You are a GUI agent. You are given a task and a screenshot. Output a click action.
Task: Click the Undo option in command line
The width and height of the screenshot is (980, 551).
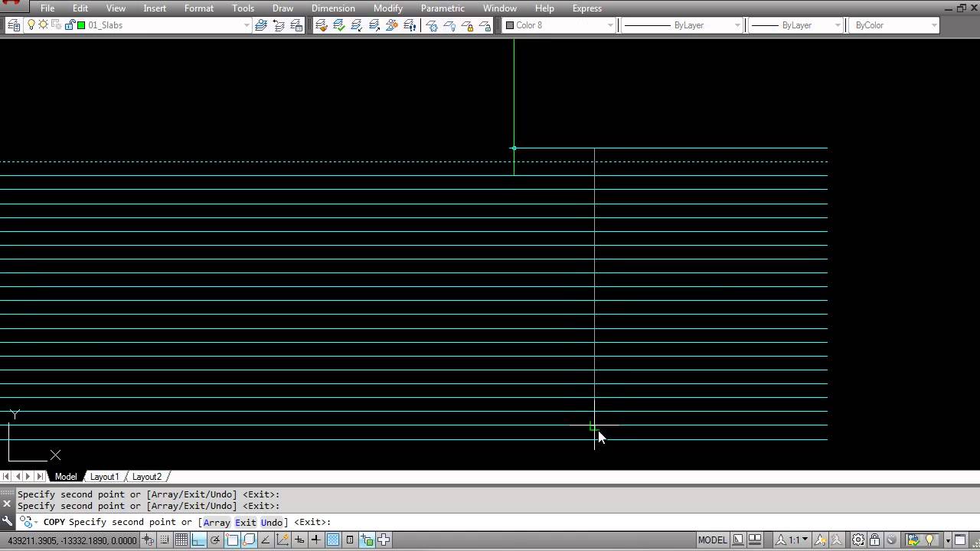[272, 523]
